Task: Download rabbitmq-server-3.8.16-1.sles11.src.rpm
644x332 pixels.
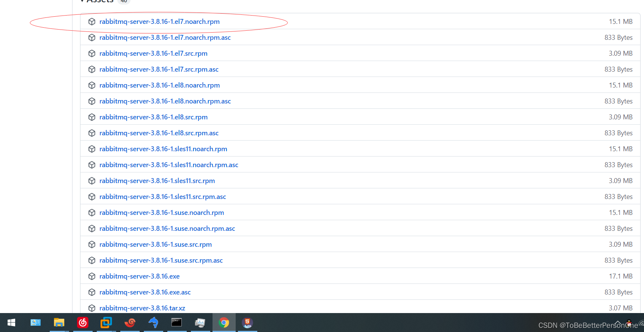Action: [157, 181]
